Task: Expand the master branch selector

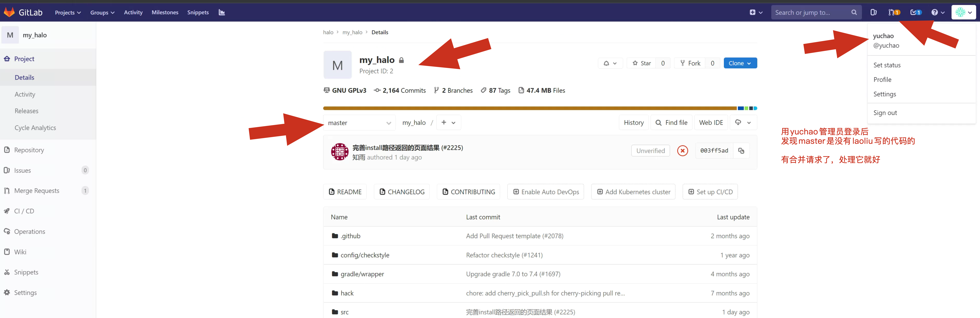Action: 359,123
